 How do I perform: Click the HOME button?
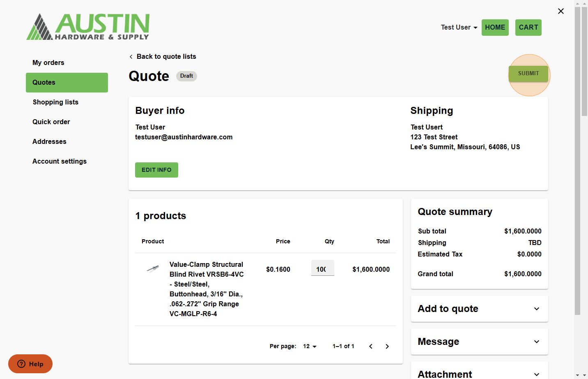coord(495,28)
